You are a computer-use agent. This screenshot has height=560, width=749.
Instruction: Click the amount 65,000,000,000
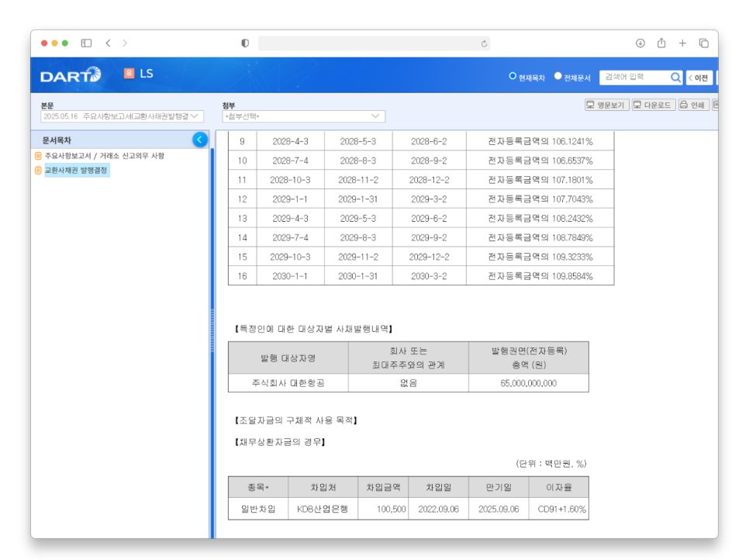pyautogui.click(x=528, y=383)
